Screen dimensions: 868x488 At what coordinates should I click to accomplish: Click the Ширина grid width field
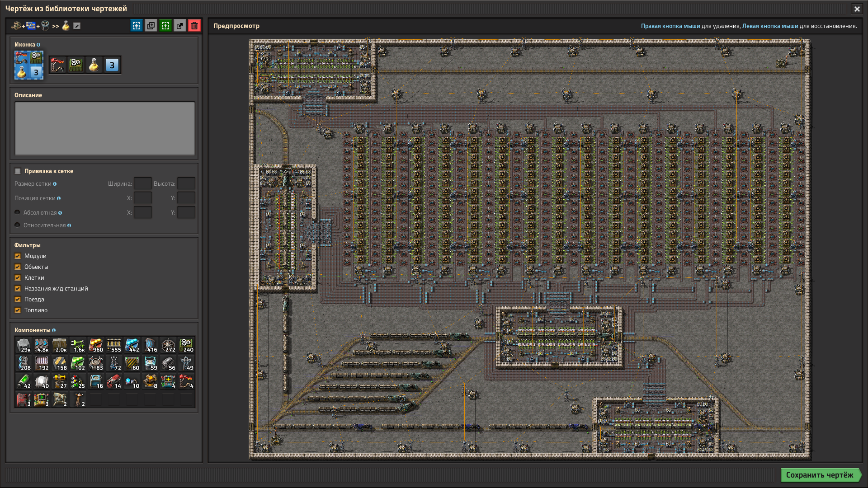point(143,183)
